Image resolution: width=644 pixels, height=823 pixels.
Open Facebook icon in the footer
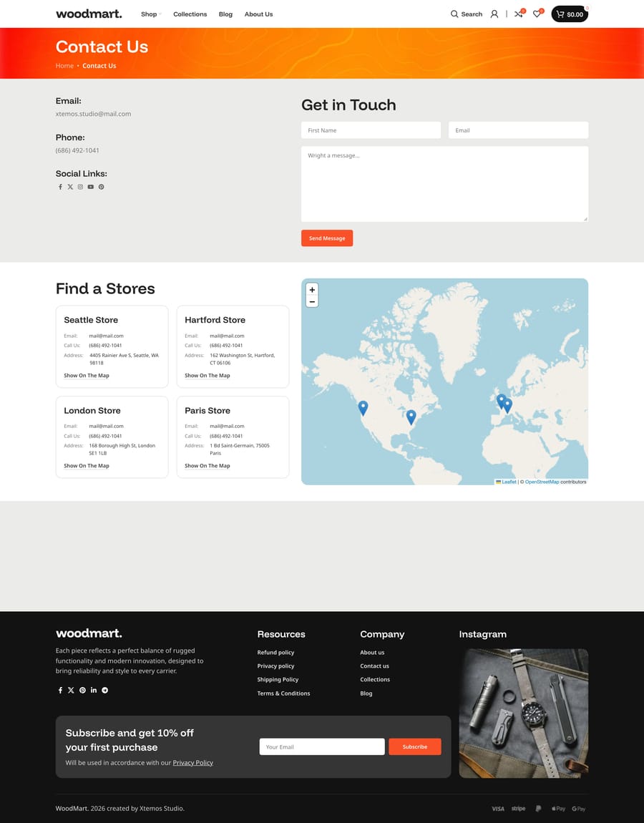pyautogui.click(x=60, y=690)
